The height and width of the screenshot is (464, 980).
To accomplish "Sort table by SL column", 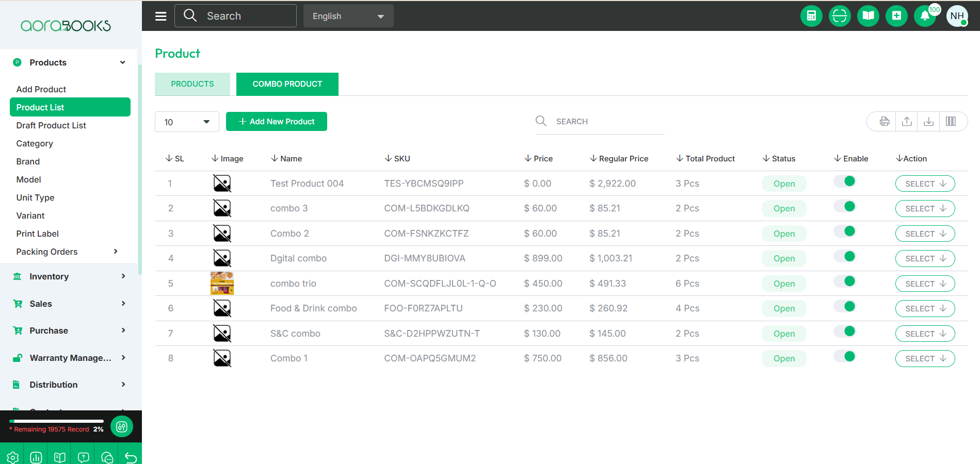I will [174, 159].
